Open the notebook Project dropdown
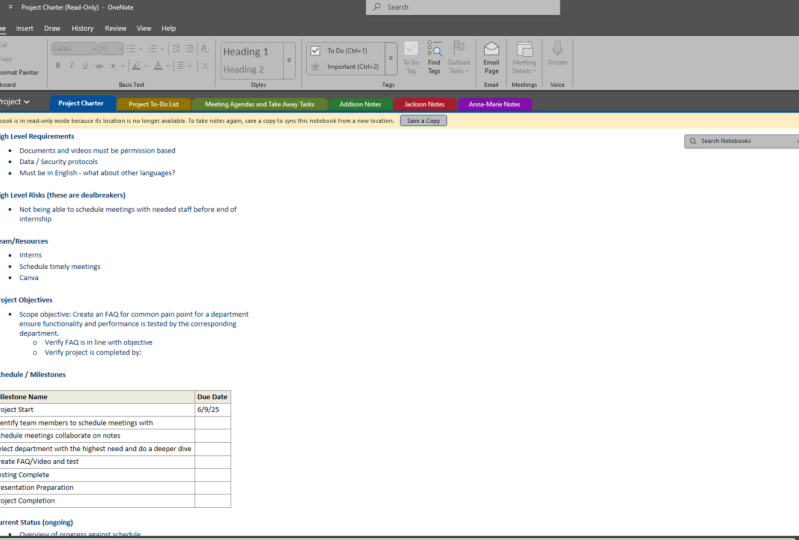Screen dimensions: 799x540 (x=14, y=102)
